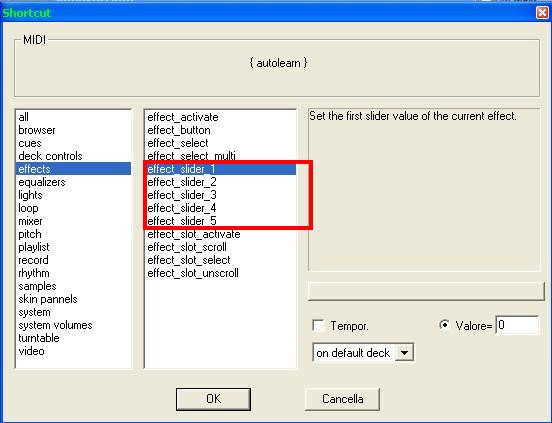Confirm with the OK button
Viewport: 552px width, 423px height.
[x=213, y=399]
